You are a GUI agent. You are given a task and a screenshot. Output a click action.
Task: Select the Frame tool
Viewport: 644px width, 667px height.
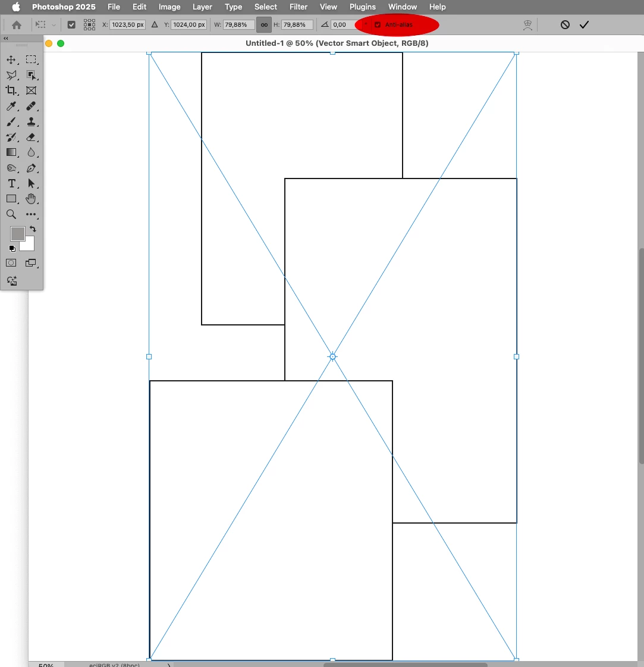[31, 90]
